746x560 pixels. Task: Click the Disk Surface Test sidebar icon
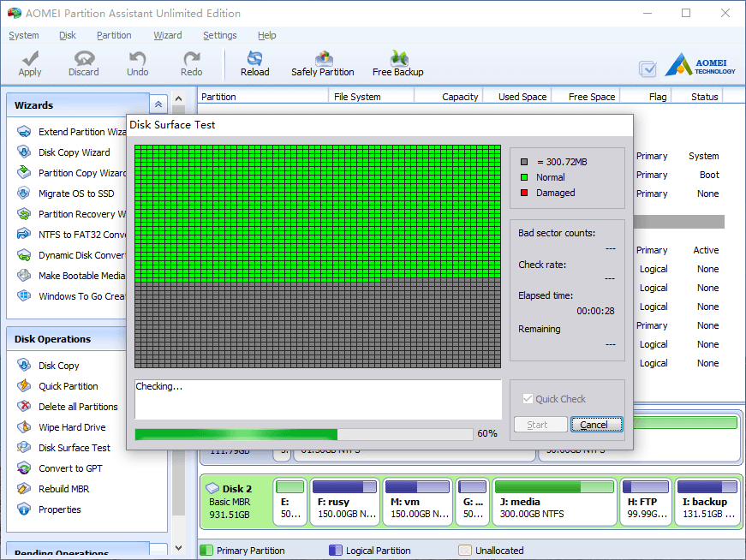(24, 448)
